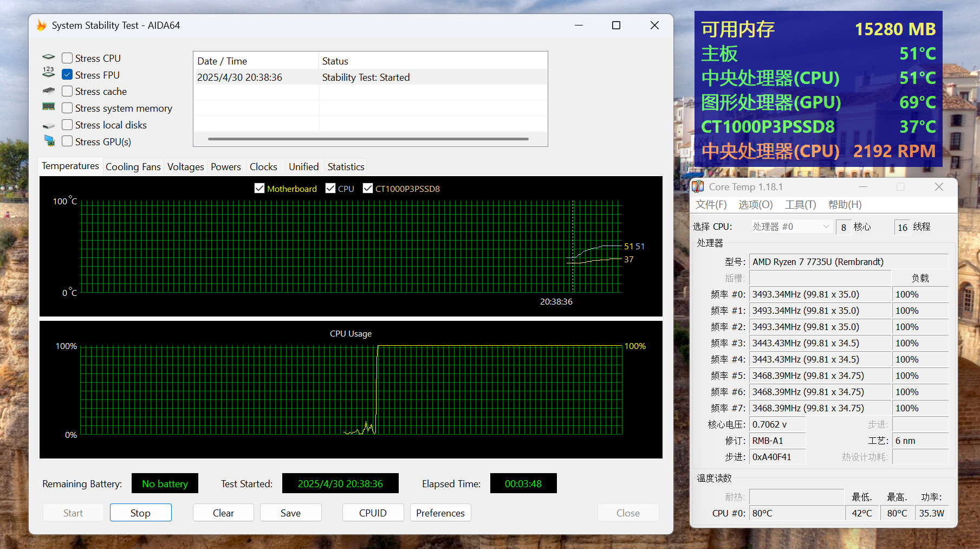Enable the Stress system memory checkbox
This screenshot has width=980, height=549.
pyautogui.click(x=67, y=108)
